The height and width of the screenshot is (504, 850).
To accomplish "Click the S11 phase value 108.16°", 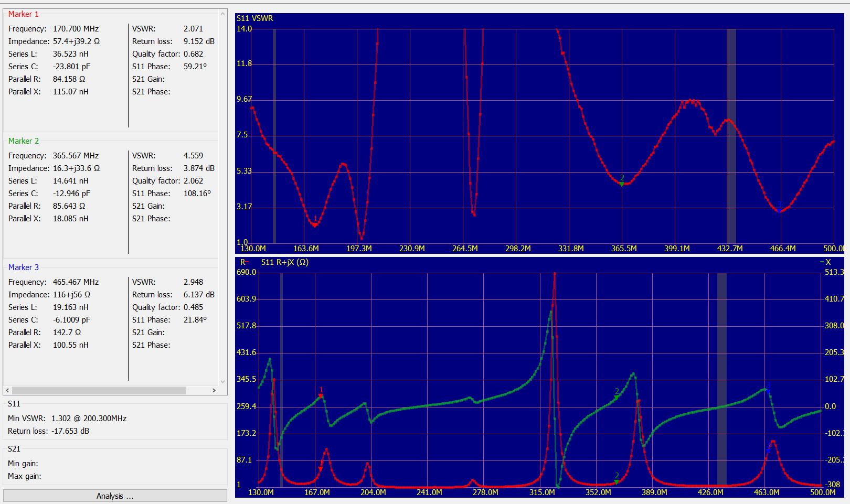I will tap(197, 194).
